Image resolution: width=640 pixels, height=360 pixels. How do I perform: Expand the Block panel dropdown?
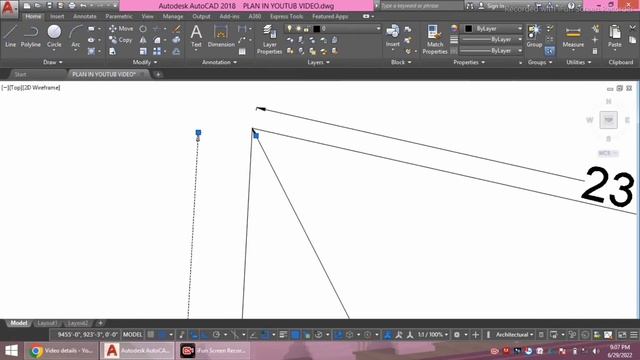coord(401,62)
